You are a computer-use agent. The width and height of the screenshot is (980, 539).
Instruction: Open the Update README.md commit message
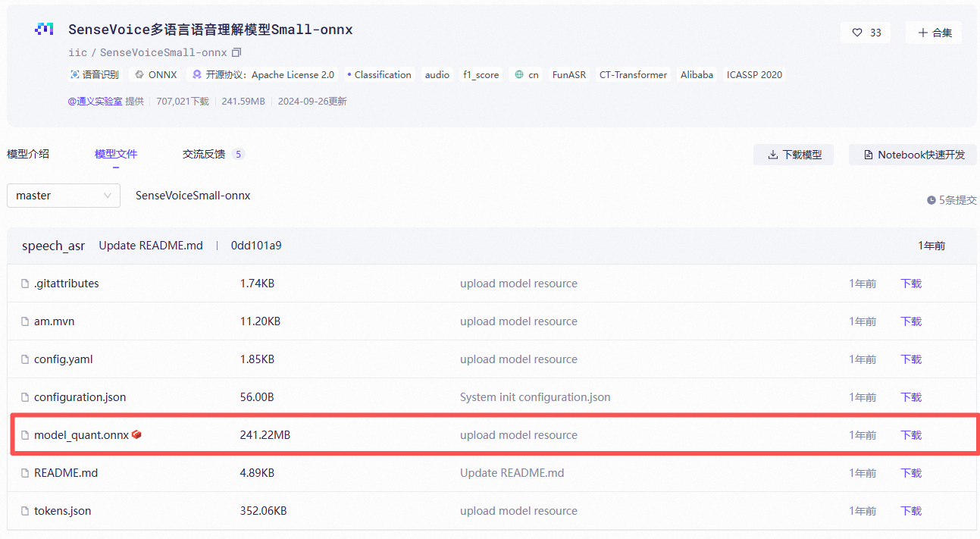151,246
